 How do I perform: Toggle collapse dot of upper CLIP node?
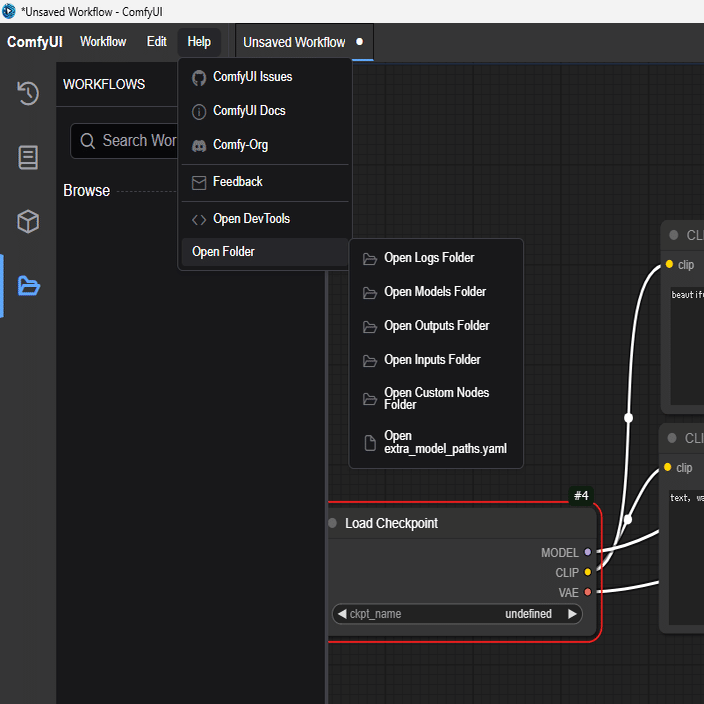[673, 235]
